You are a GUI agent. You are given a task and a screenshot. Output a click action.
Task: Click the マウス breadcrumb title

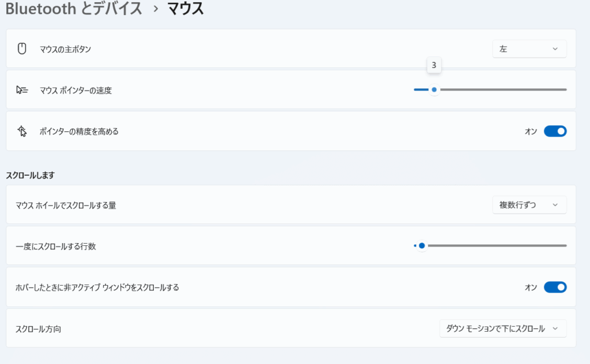186,9
